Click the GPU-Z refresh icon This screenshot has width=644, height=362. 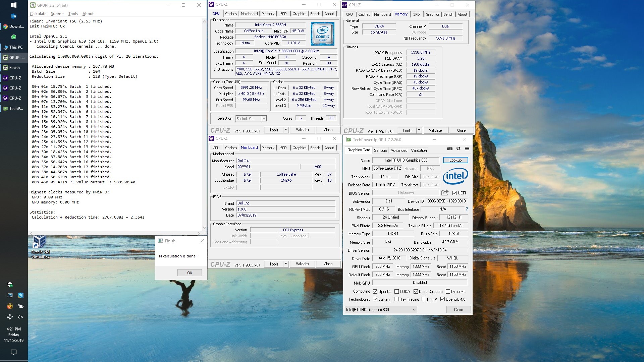pyautogui.click(x=458, y=148)
